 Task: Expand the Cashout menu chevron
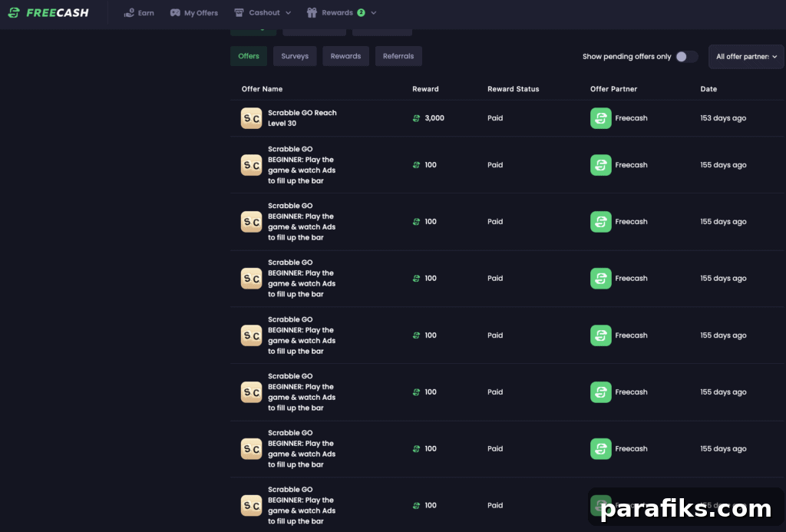point(289,13)
